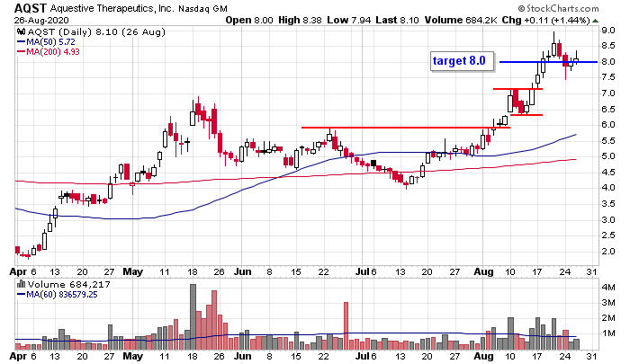Screen dimensions: 630x364
Task: Click the green up-triangle after Chg value
Action: click(595, 21)
